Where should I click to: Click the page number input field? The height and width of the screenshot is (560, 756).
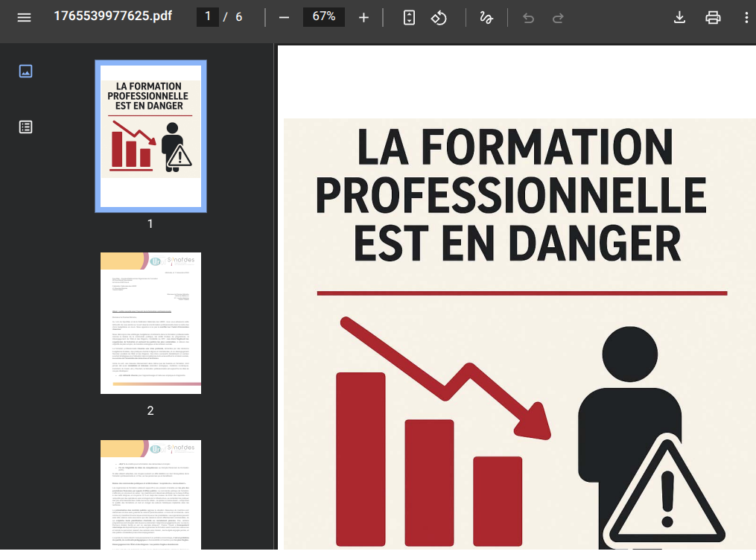208,16
